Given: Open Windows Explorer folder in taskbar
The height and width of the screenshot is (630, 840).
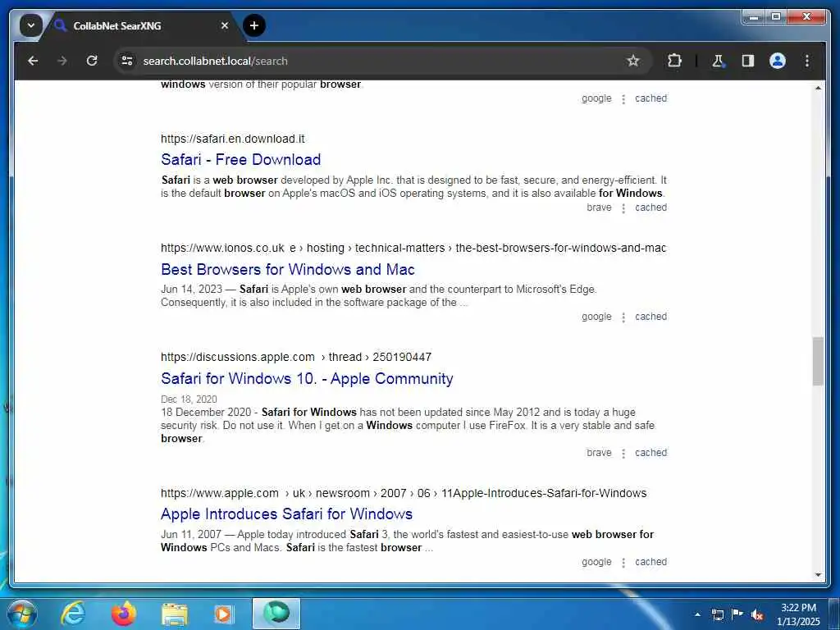Looking at the screenshot, I should pos(175,615).
